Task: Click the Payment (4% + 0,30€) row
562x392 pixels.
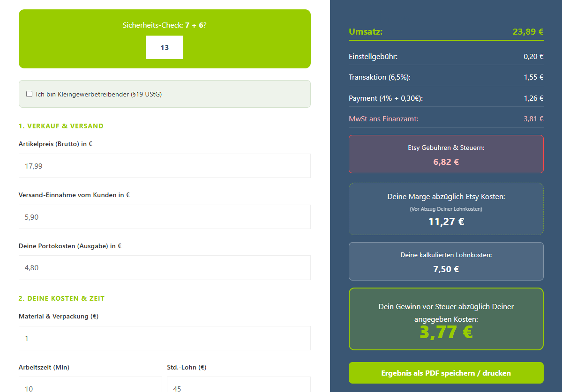Action: [x=446, y=98]
